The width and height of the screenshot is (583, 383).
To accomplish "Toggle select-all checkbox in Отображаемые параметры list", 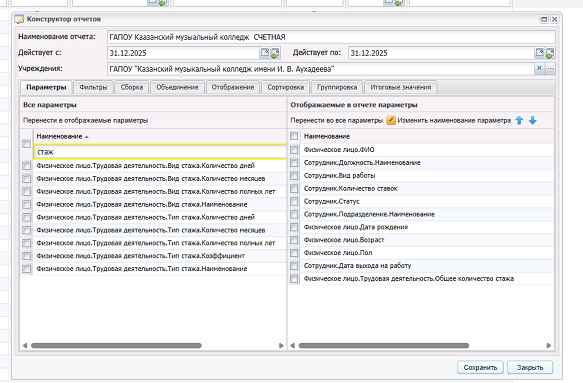I will [294, 136].
